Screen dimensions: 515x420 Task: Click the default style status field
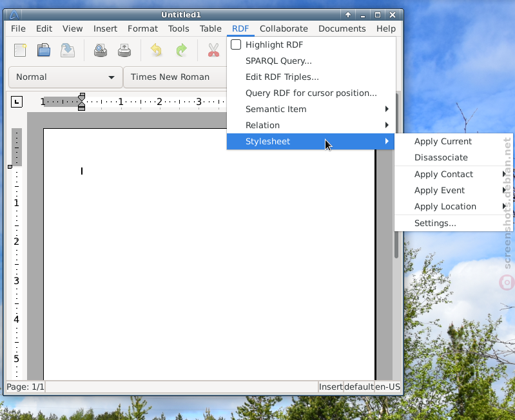point(359,387)
